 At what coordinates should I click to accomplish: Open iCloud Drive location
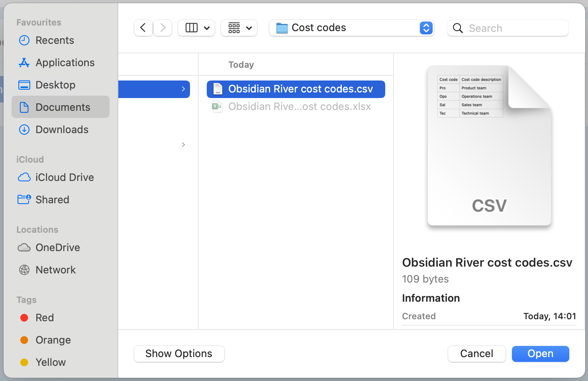(x=65, y=177)
